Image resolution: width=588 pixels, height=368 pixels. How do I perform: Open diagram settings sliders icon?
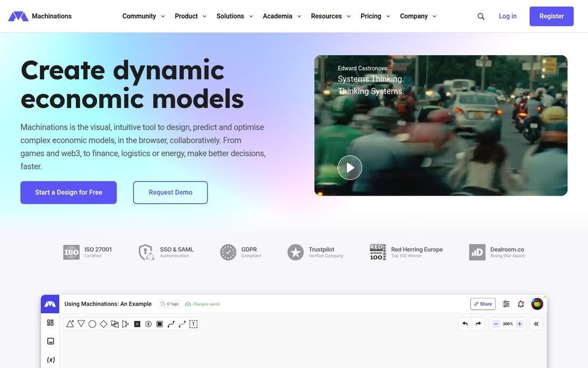point(506,304)
